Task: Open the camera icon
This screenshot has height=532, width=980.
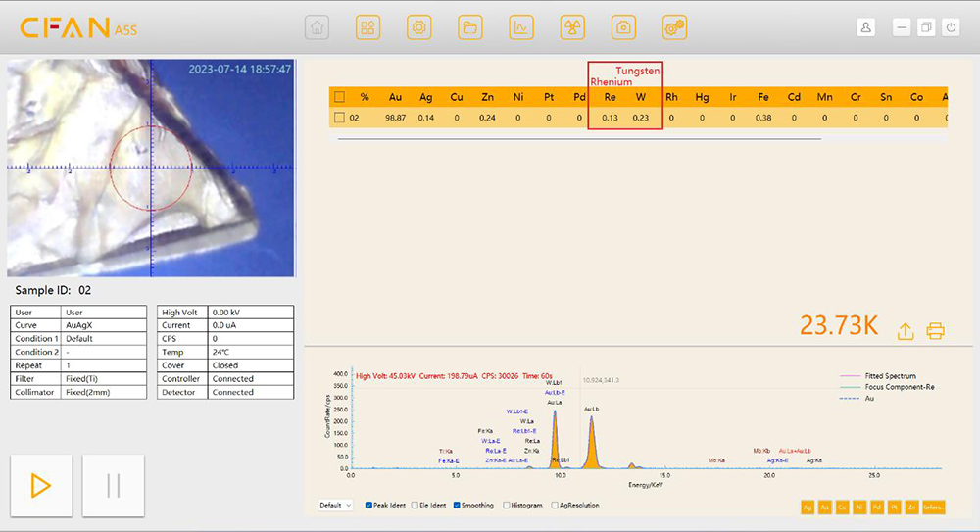Action: tap(623, 27)
